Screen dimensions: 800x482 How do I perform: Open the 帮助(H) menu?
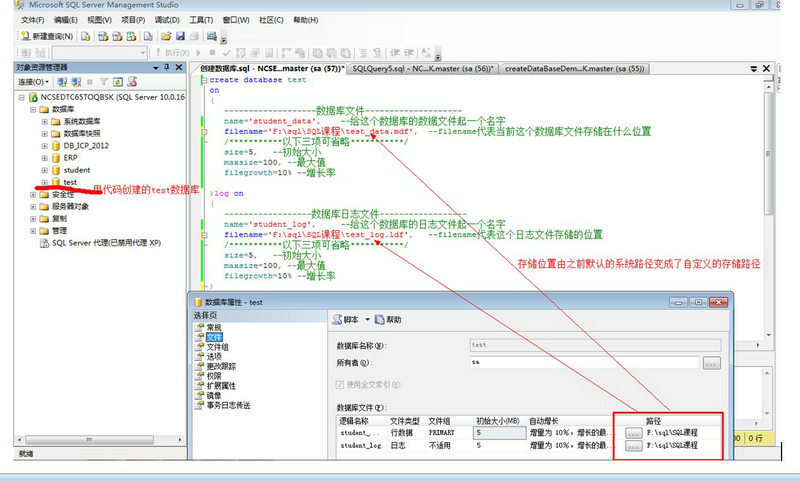306,20
